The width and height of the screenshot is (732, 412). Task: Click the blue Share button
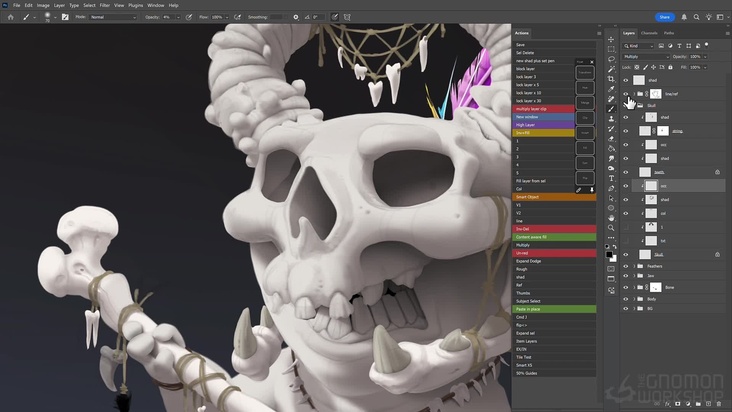coord(664,17)
